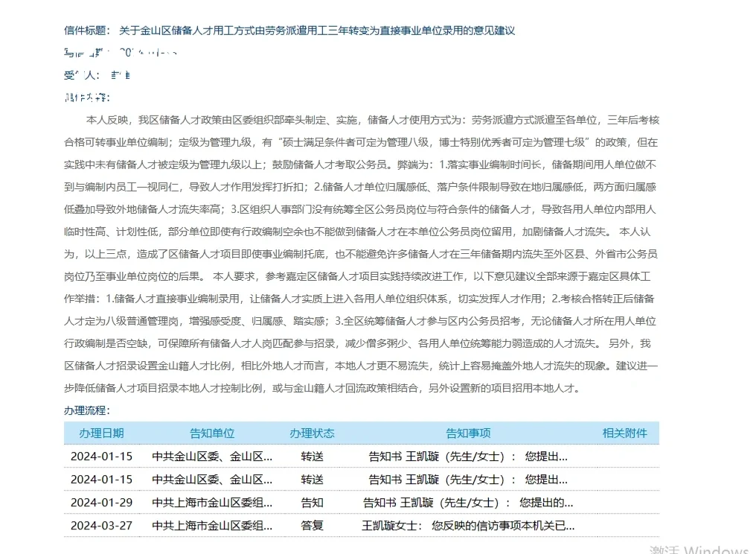
Task: Click the 转送 status in second row
Action: coord(313,479)
